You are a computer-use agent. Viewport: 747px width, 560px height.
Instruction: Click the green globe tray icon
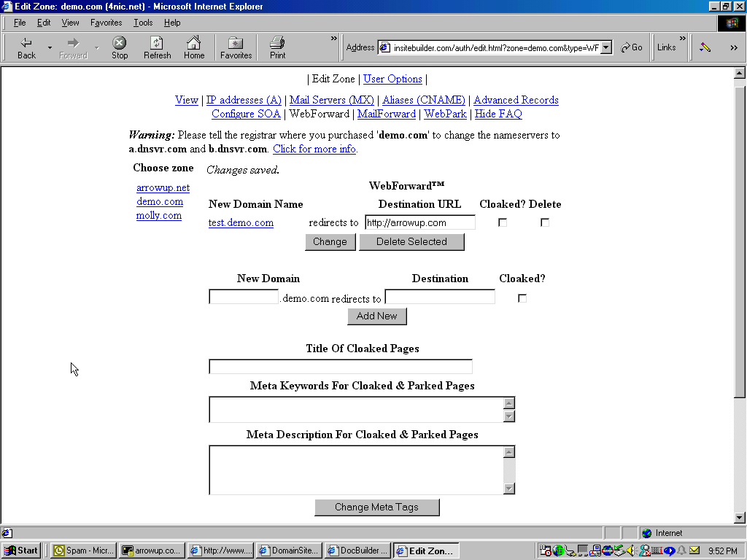(x=557, y=551)
